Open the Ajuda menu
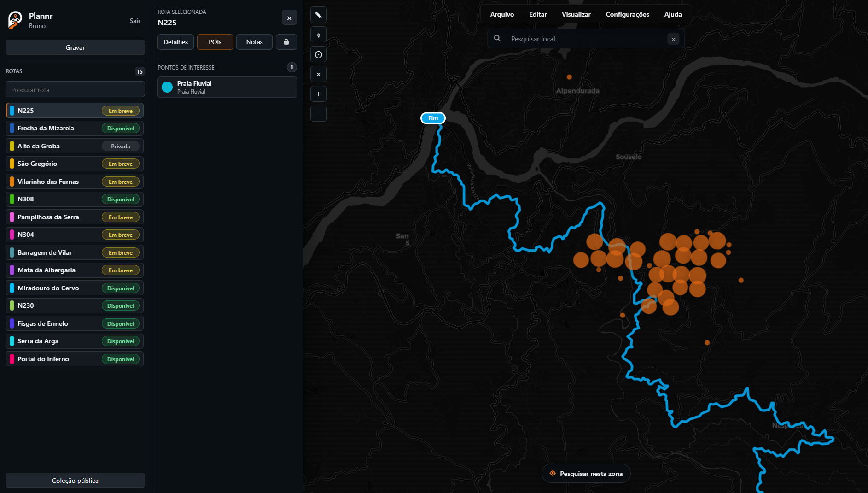 (x=673, y=14)
